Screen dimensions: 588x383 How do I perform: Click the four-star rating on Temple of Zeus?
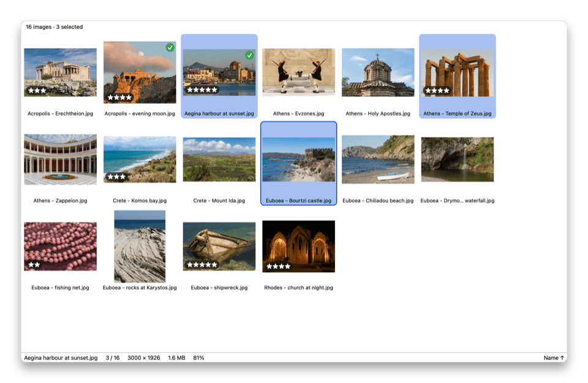437,91
